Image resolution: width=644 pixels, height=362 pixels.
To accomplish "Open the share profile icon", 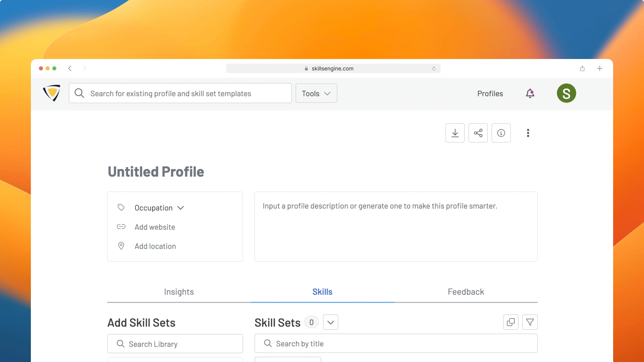I will [x=478, y=133].
